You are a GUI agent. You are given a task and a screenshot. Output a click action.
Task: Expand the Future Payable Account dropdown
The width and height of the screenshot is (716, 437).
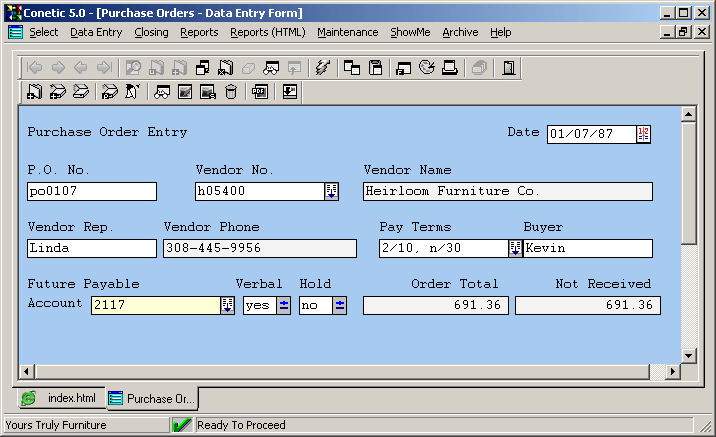pos(228,306)
